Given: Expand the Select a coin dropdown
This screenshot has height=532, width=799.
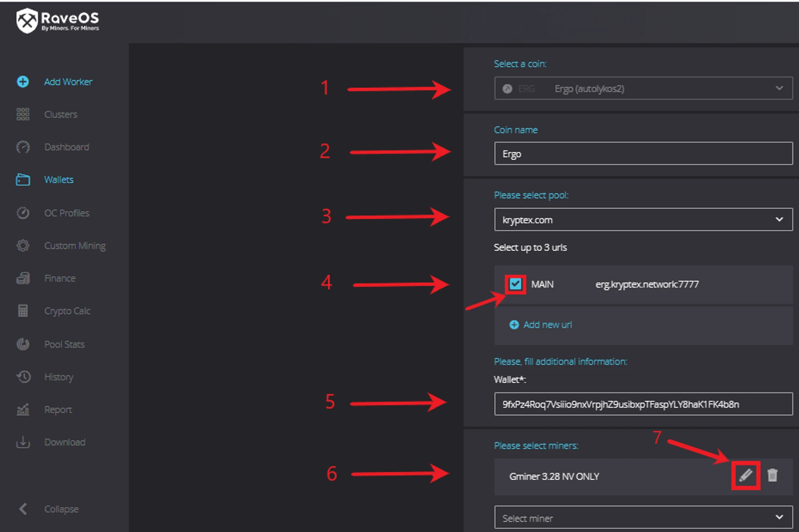Looking at the screenshot, I should (x=643, y=88).
